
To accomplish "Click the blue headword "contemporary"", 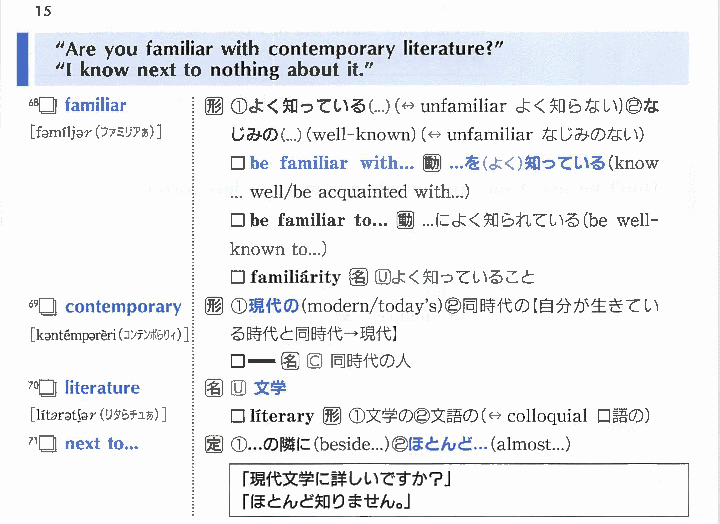I will (123, 307).
